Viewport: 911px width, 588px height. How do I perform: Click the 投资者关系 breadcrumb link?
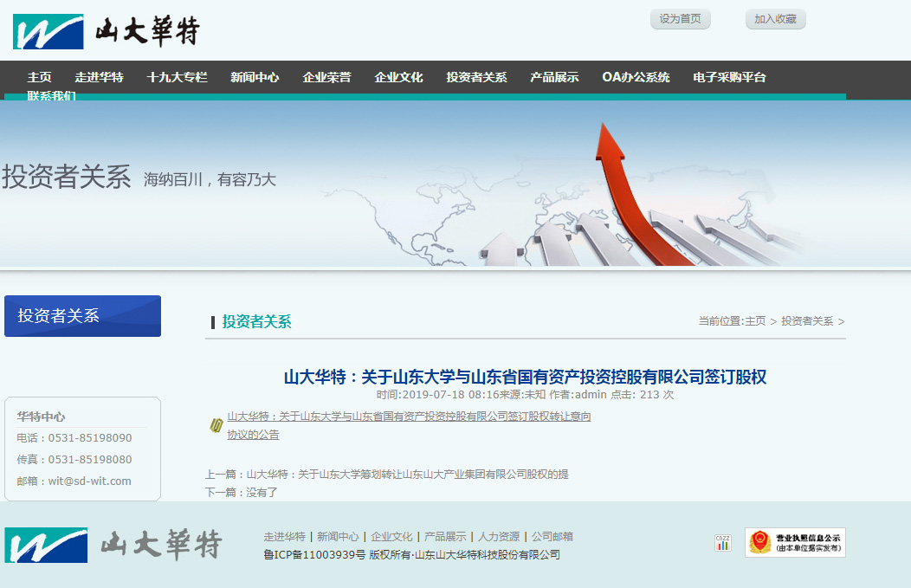(807, 321)
